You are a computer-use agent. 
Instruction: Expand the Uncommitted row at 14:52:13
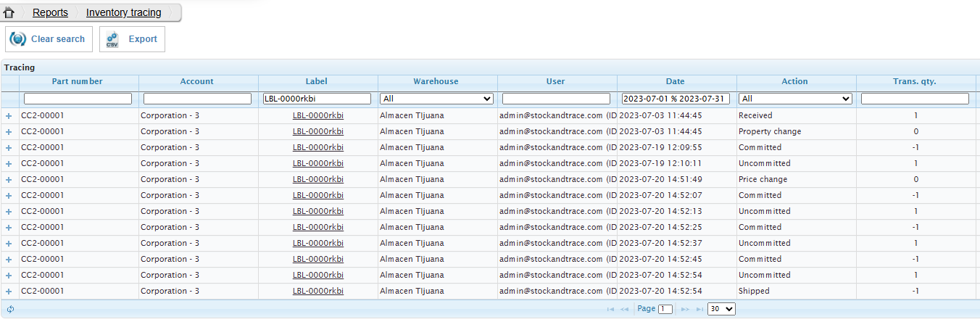point(9,212)
